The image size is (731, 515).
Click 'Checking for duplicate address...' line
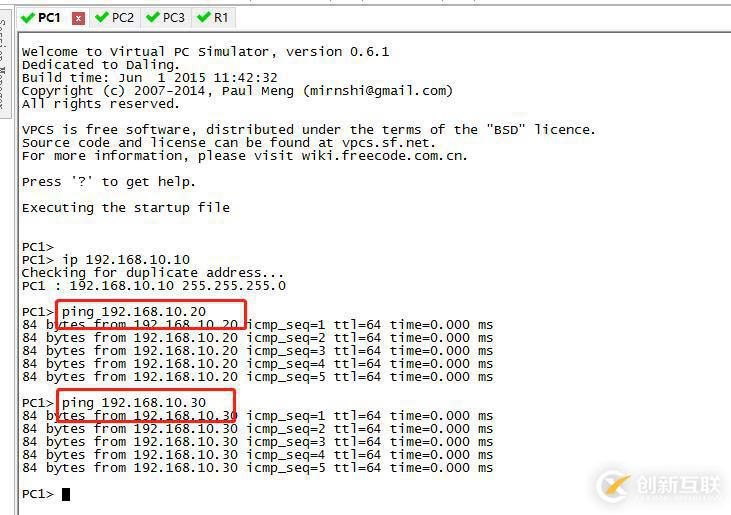[152, 273]
